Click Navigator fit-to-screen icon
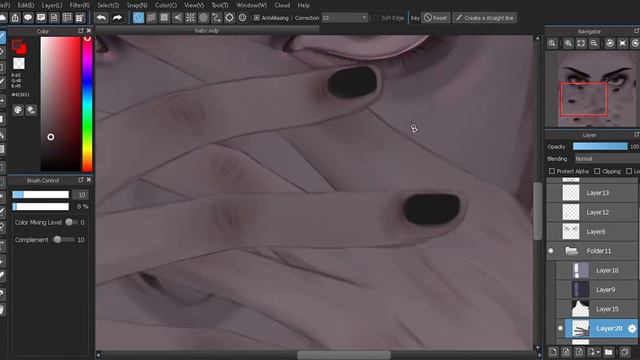640x360 pixels. (x=581, y=43)
